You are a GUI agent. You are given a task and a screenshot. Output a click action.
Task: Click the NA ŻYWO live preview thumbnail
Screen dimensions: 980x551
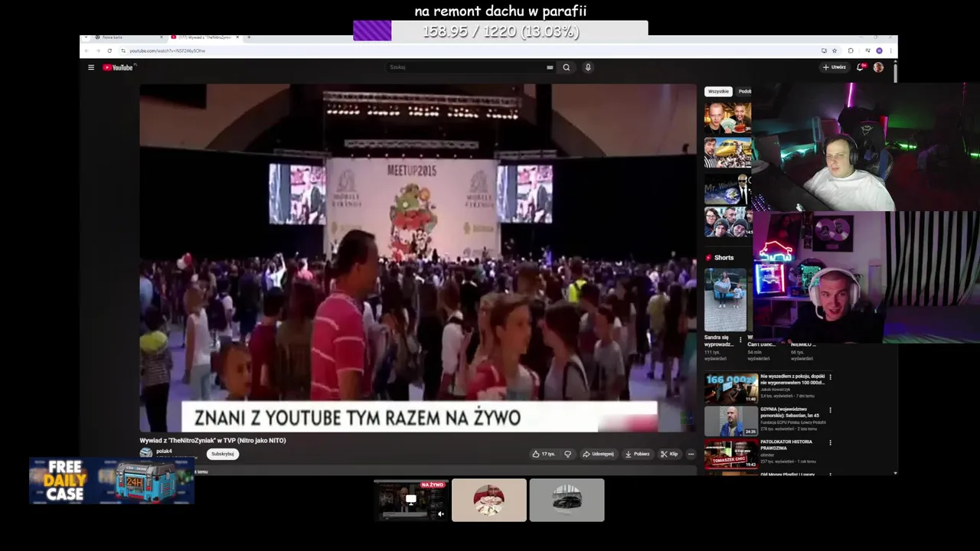pyautogui.click(x=411, y=500)
